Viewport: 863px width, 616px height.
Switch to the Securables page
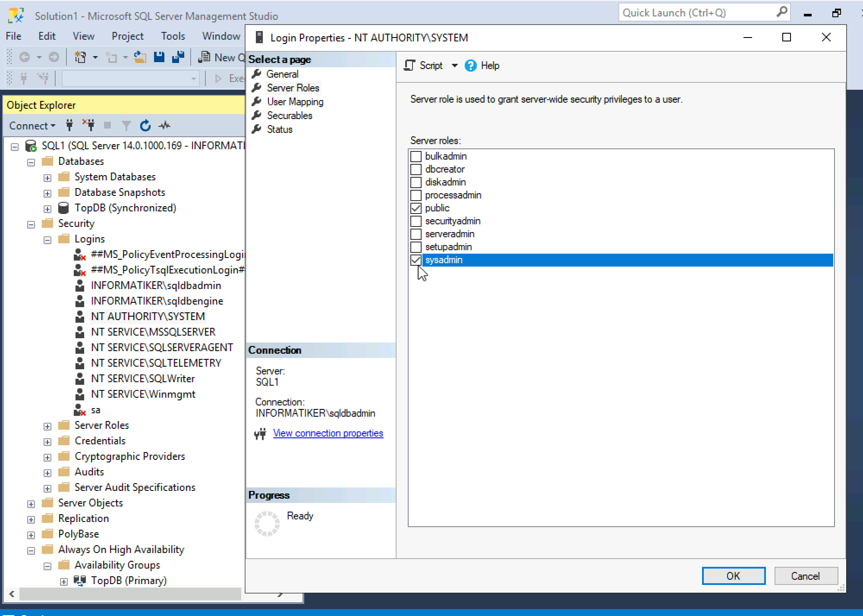[290, 116]
